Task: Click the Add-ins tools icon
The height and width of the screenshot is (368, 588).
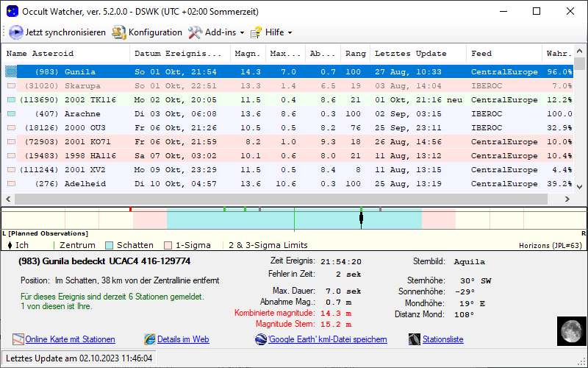Action: pos(195,32)
